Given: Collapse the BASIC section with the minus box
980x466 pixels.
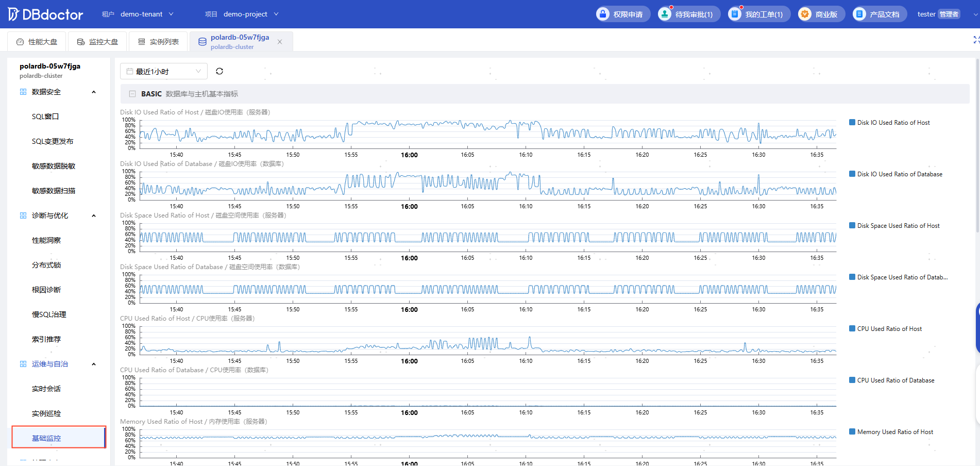Looking at the screenshot, I should coord(132,94).
